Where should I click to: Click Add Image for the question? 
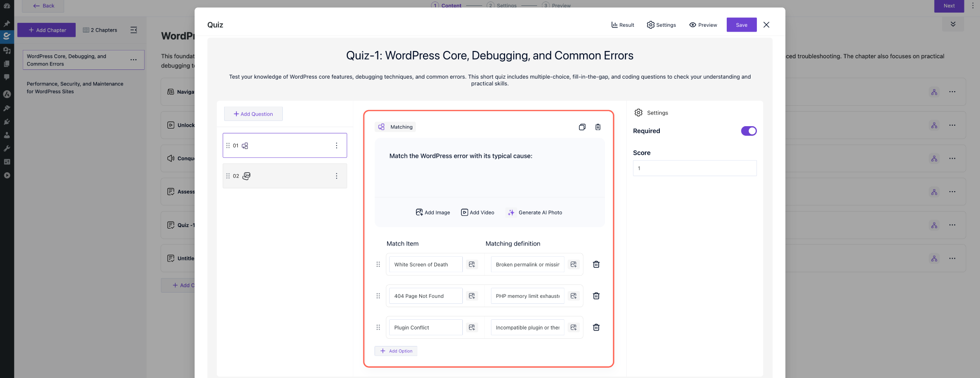[x=433, y=213]
